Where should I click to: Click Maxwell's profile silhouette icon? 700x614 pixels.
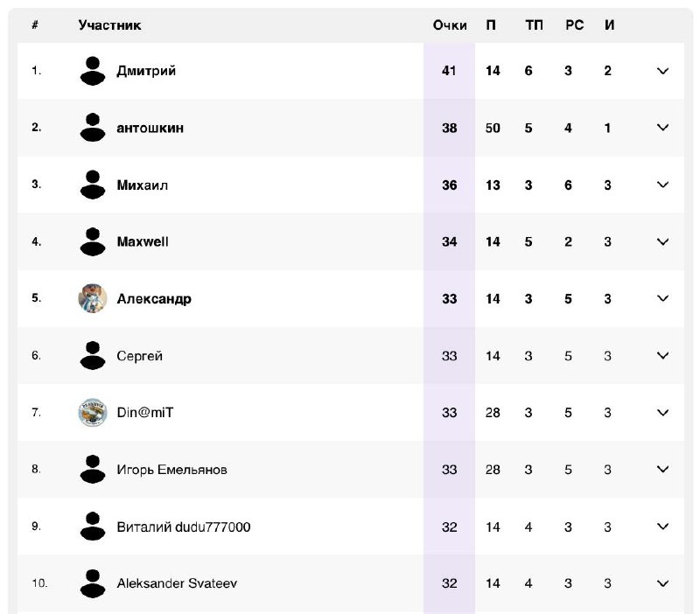[93, 241]
